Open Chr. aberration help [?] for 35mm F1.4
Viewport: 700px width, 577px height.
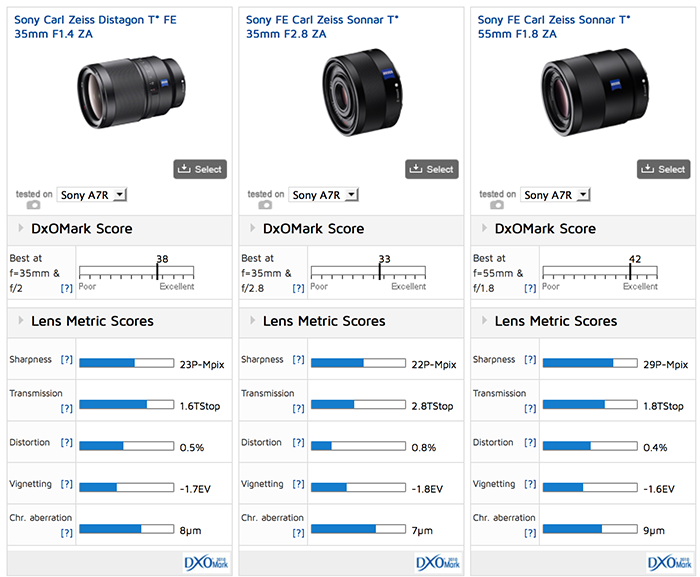tap(67, 533)
